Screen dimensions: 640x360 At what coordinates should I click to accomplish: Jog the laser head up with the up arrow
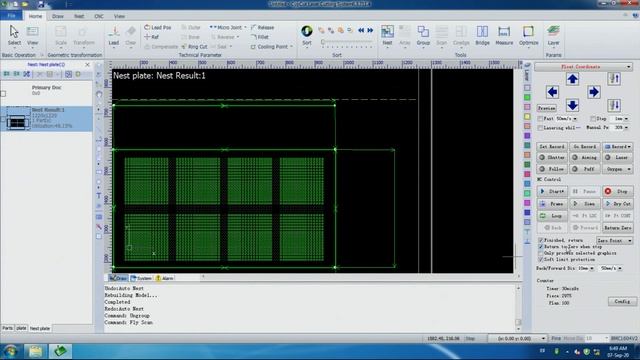(x=572, y=79)
